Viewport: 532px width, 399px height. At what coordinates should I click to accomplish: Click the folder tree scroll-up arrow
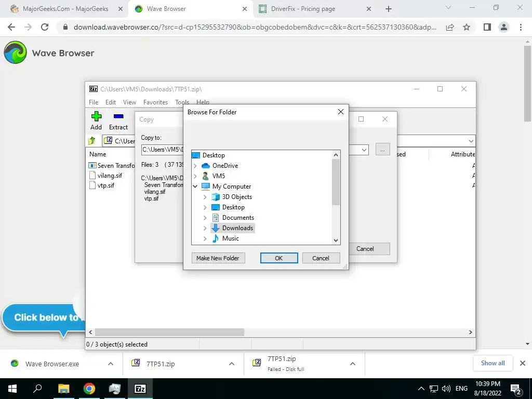(x=336, y=155)
